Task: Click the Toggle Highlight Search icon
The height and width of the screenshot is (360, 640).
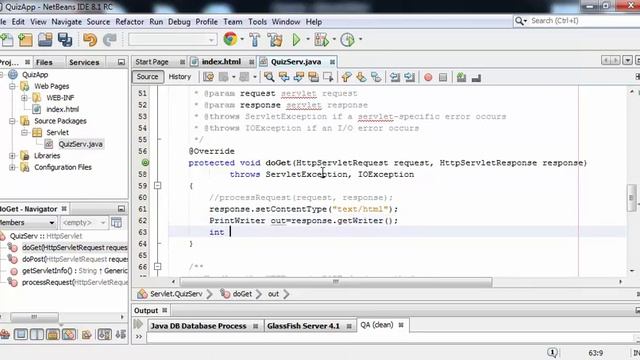Action: [x=313, y=77]
